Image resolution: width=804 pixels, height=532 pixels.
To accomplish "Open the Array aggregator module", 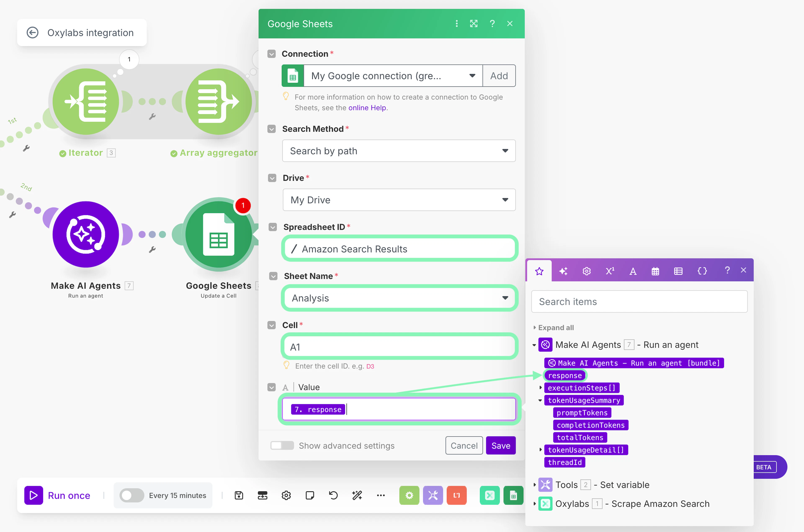I will point(219,102).
